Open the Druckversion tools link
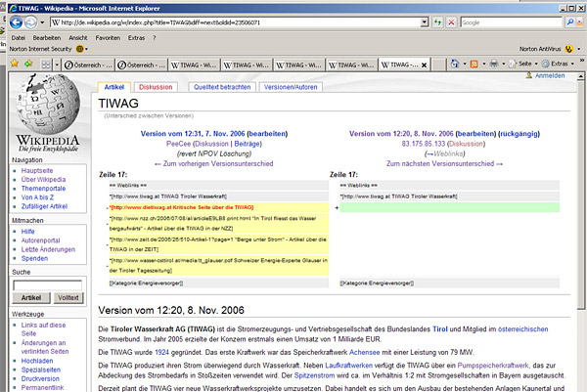This screenshot has width=587, height=392. point(40,379)
